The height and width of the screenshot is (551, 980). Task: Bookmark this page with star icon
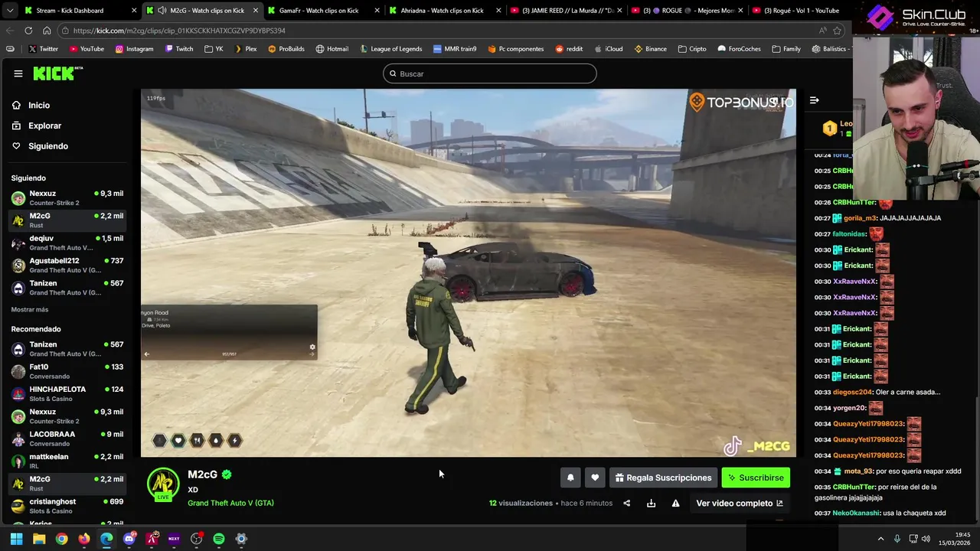coord(837,31)
